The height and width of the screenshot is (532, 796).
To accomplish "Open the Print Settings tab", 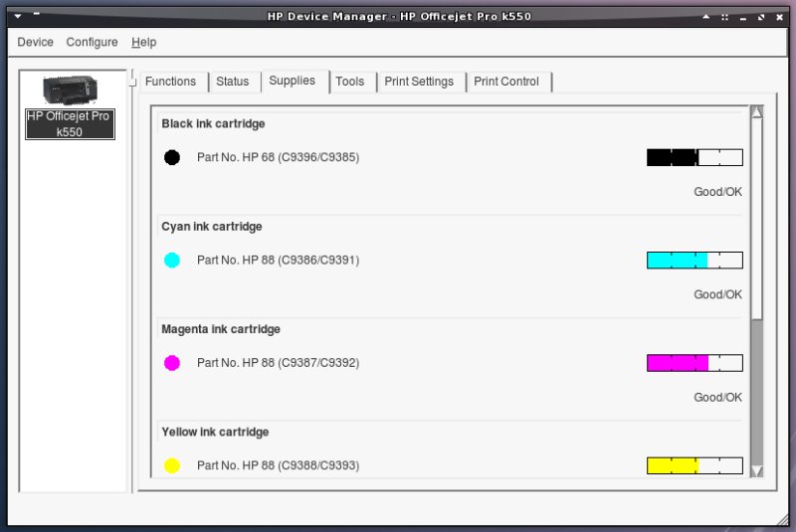I will coord(419,82).
